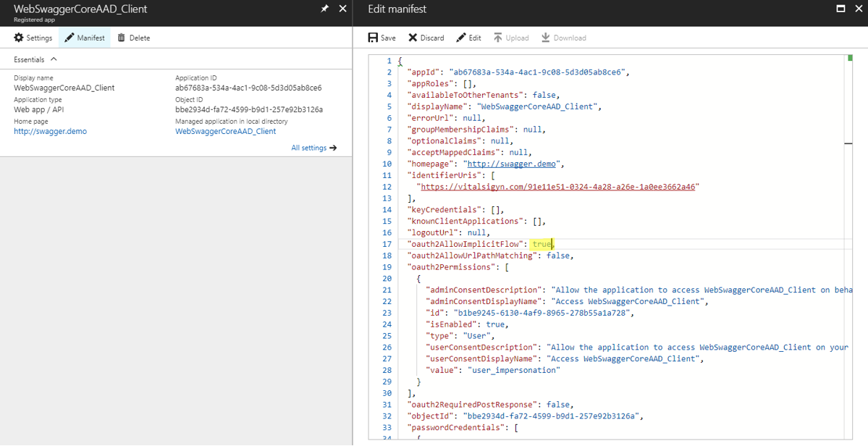Viewport: 868px width, 446px height.
Task: Open All settings link
Action: coord(314,148)
